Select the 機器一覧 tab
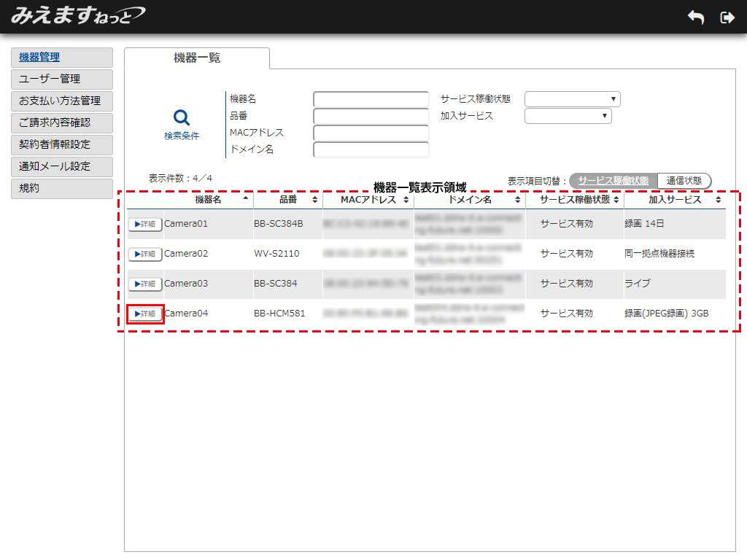747x560 pixels. click(x=197, y=58)
